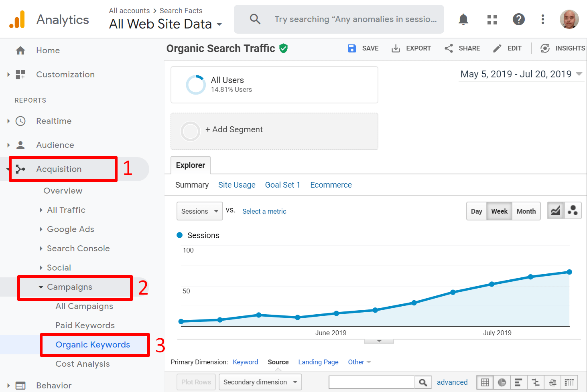Click the Export download icon
This screenshot has width=587, height=392.
click(396, 48)
